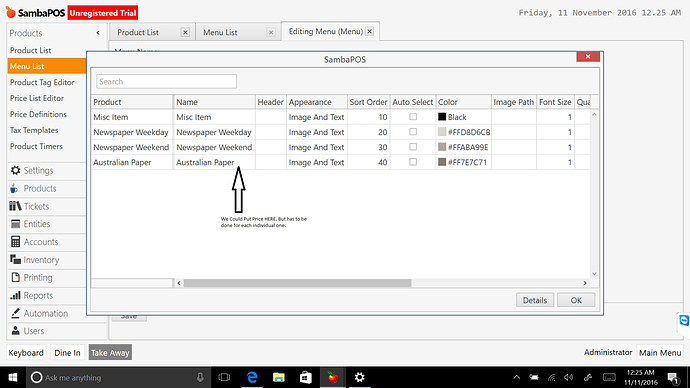Pick the #FF7E7C71 color swatch

tap(442, 162)
